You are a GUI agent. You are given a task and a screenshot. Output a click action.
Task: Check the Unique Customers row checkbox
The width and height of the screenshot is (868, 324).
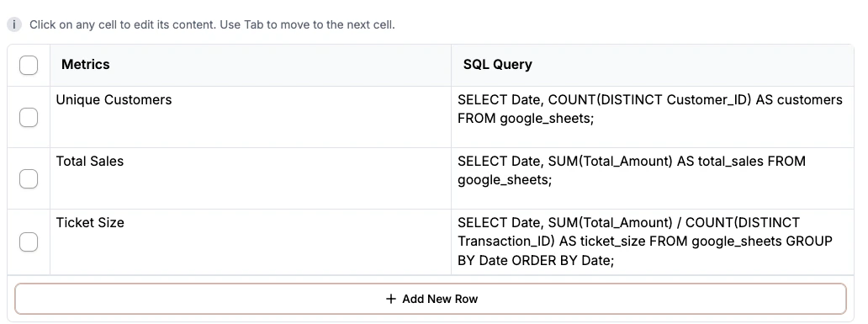click(29, 118)
